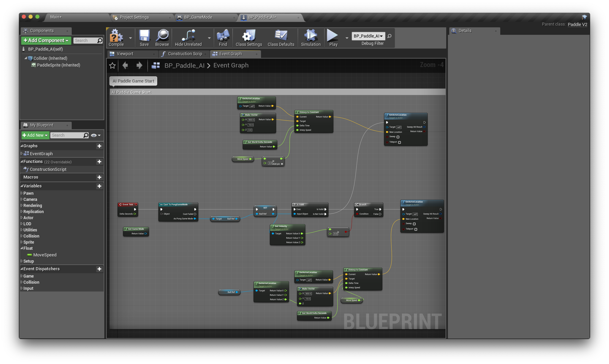
Task: Toggle the Hide Unrelated icon
Action: [x=188, y=36]
